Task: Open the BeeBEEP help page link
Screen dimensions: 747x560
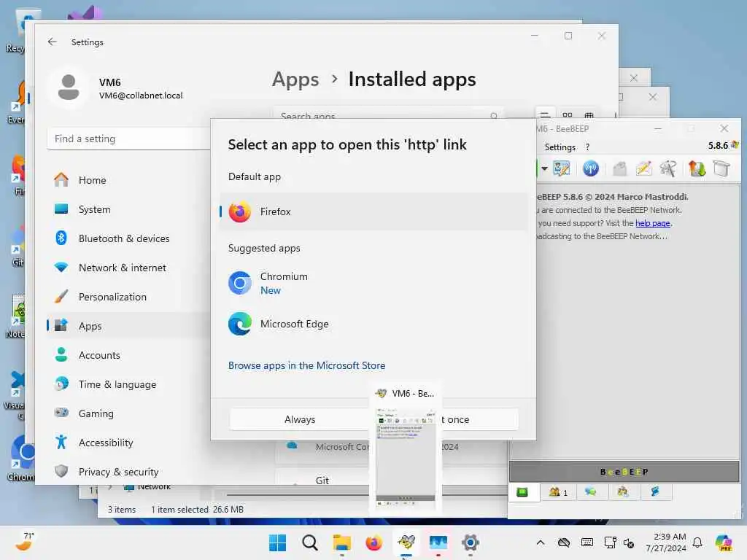Action: (653, 223)
